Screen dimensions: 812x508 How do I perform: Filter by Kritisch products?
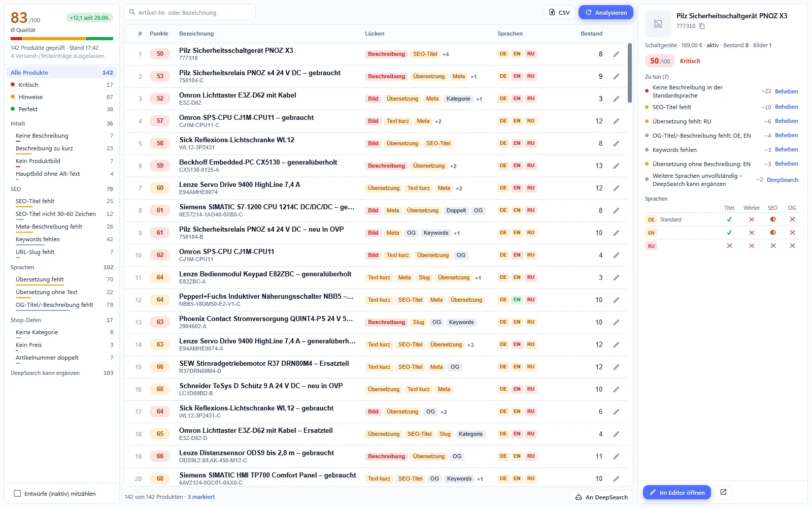pos(61,85)
